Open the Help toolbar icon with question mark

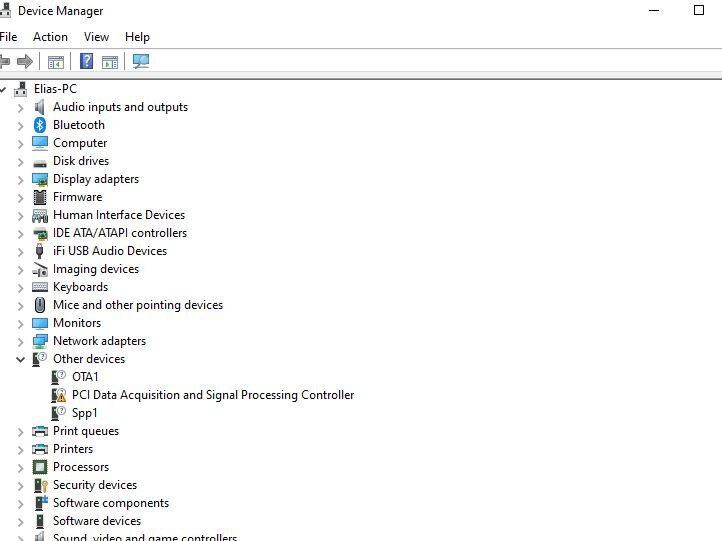pos(86,61)
